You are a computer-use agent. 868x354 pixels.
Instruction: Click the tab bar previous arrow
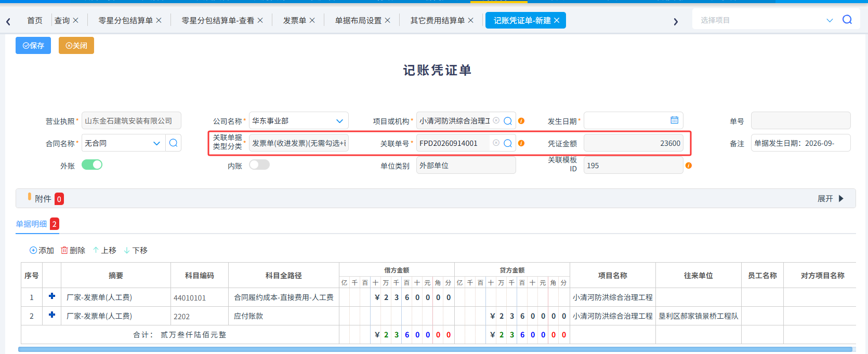point(8,21)
